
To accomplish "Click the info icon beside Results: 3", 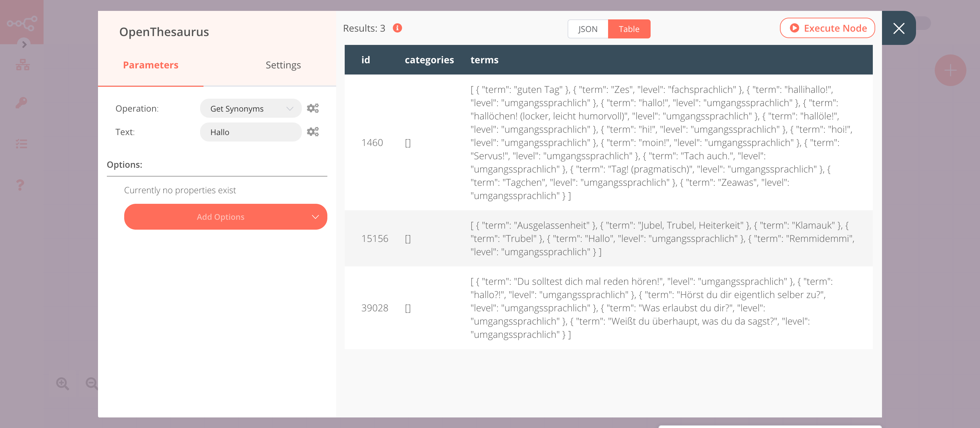I will 397,28.
